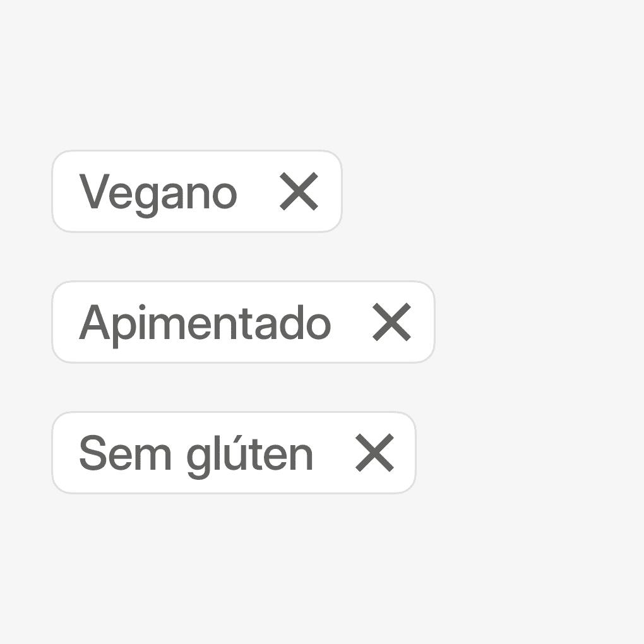
Task: Click the Sem glúten text
Action: click(x=196, y=453)
